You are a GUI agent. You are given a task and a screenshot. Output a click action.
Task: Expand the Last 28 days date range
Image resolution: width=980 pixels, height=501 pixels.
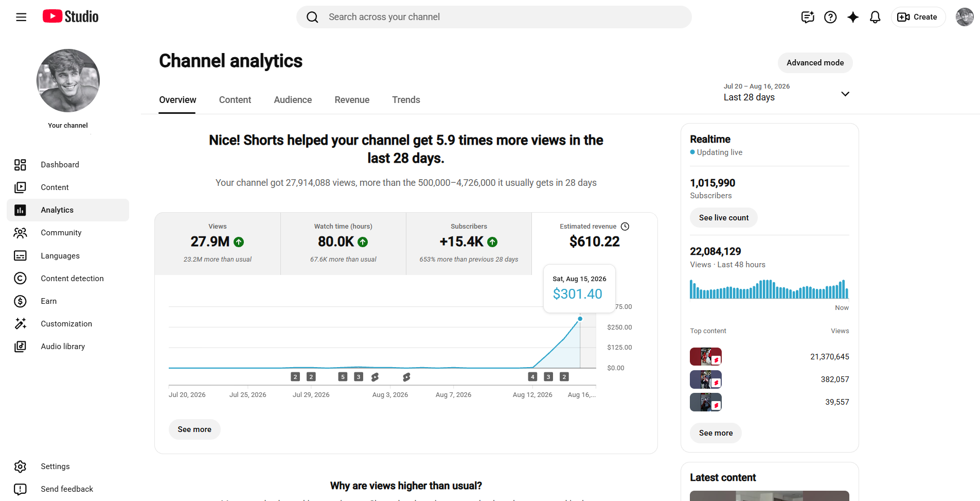click(x=787, y=93)
